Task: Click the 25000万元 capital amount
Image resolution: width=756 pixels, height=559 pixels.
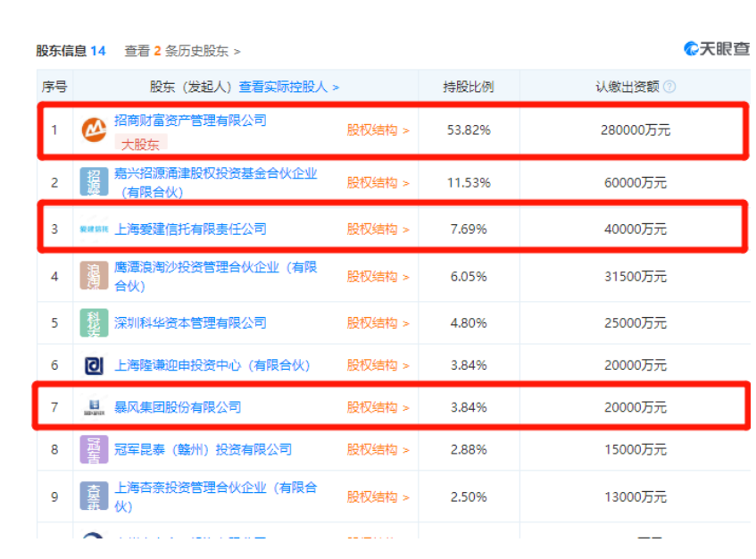Action: click(636, 322)
